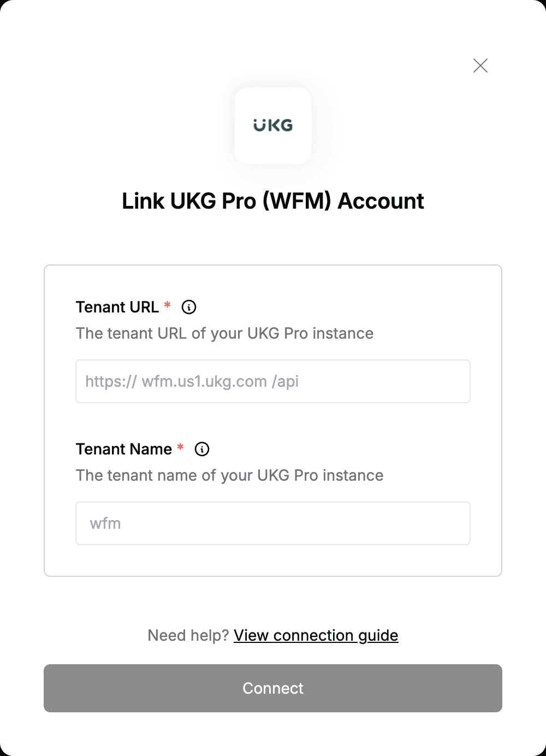This screenshot has width=546, height=756.
Task: Click the "wfm.us1.ukg.com" placeholder text
Action: point(204,381)
